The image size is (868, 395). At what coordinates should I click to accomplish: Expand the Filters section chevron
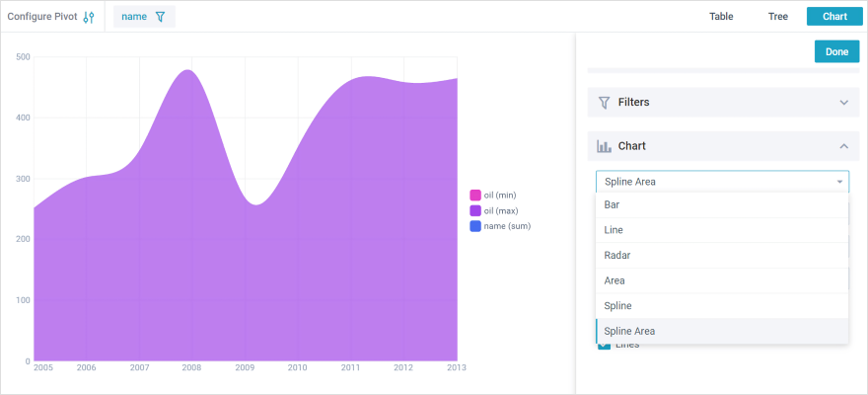click(x=843, y=103)
